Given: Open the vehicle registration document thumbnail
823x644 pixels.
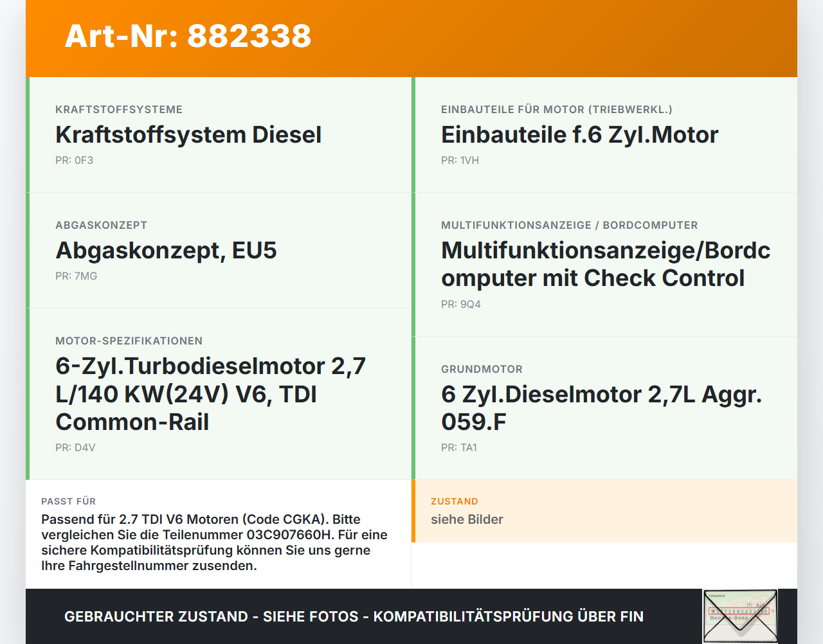Looking at the screenshot, I should click(740, 616).
